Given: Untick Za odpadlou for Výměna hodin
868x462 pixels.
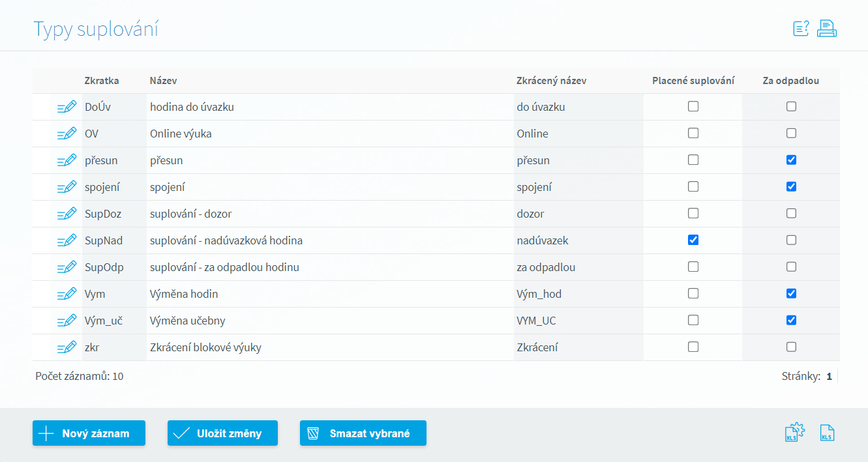Looking at the screenshot, I should 791,293.
